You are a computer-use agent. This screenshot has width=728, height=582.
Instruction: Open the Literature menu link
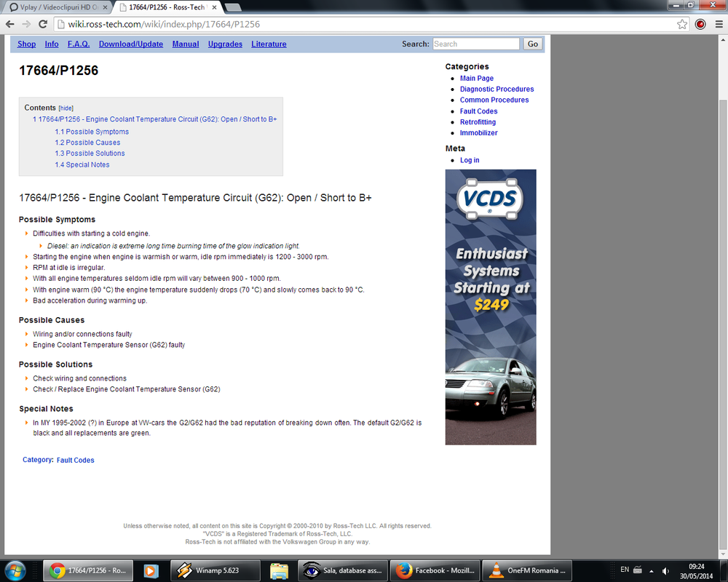[x=269, y=44]
